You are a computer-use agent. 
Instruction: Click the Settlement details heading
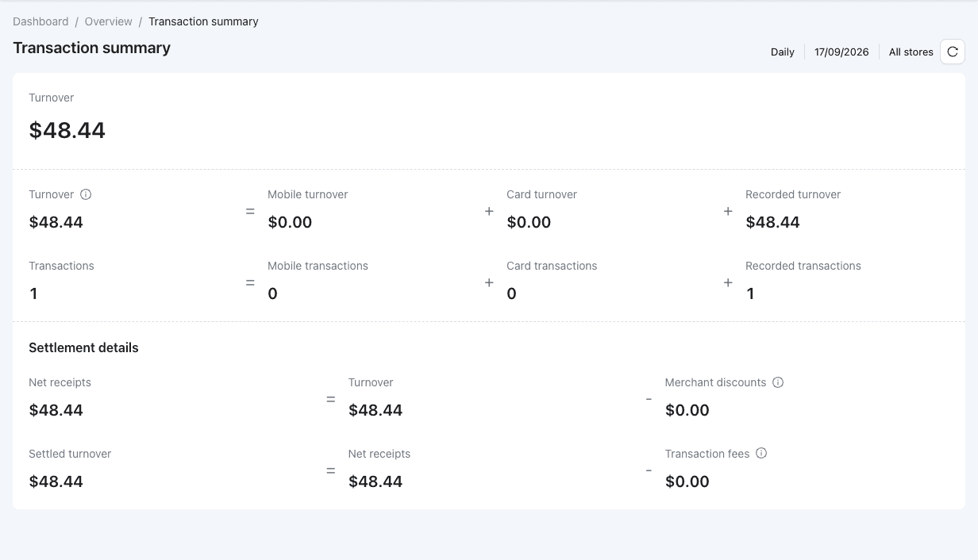83,347
